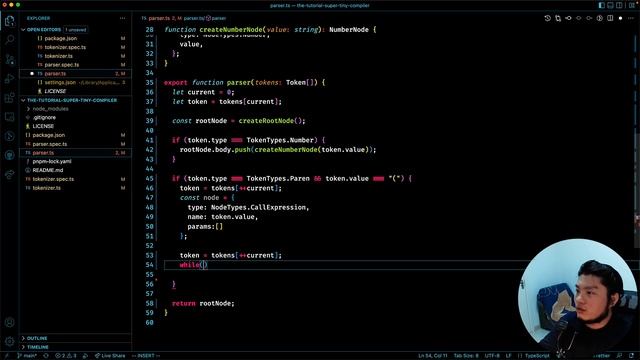Open tokenizer.spec.ts in Open Editors list
640x360 pixels.
coord(65,47)
